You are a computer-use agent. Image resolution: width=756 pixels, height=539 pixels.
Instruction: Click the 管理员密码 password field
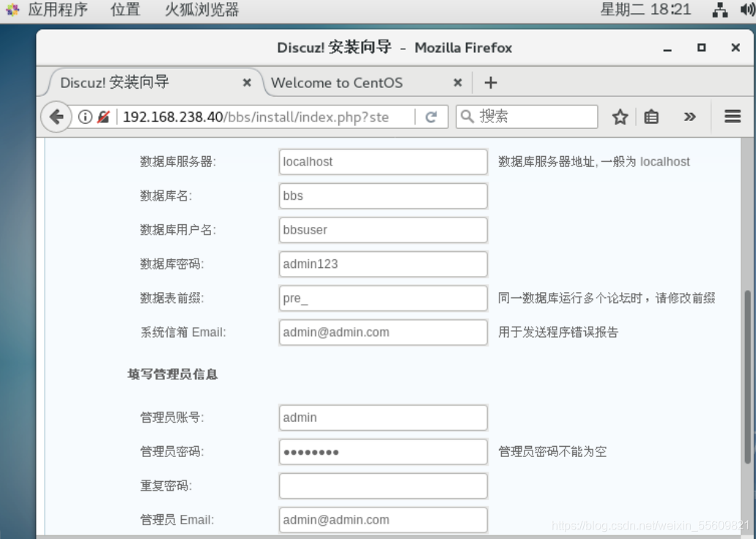pos(383,452)
